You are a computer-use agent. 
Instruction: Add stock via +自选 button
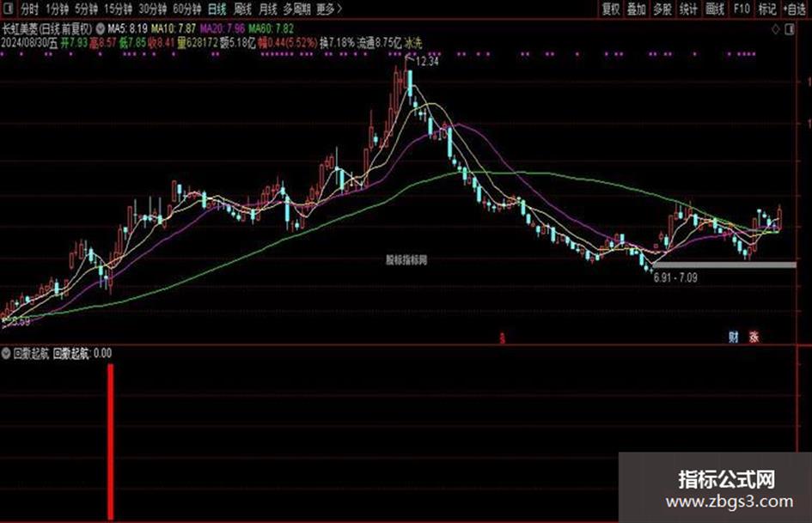[795, 9]
